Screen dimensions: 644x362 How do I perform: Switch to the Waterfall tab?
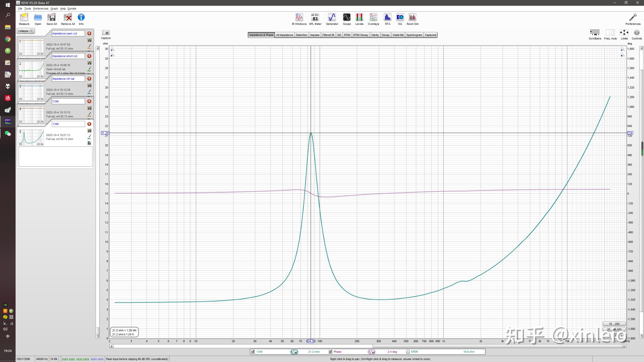398,35
